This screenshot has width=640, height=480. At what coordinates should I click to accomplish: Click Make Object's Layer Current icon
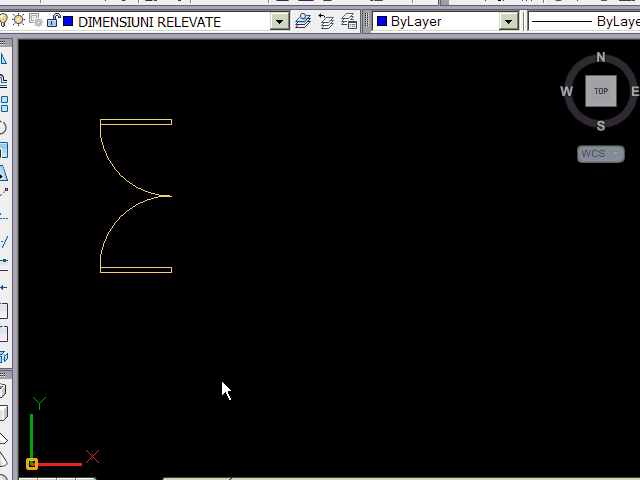pyautogui.click(x=303, y=21)
